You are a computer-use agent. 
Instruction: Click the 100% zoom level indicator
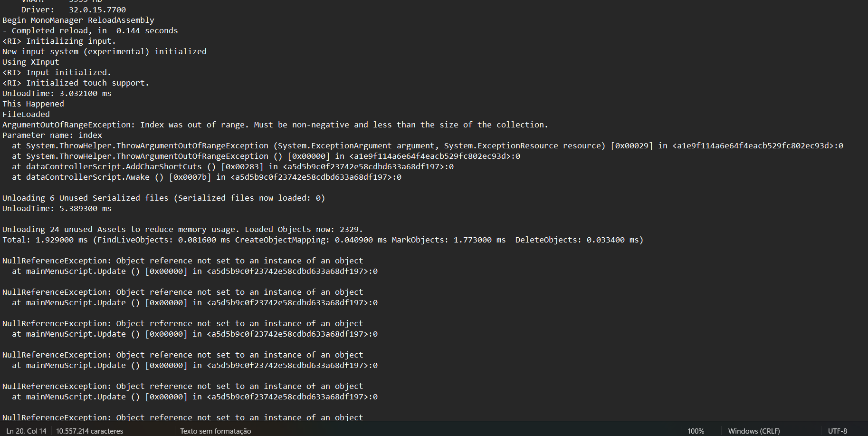tap(696, 431)
